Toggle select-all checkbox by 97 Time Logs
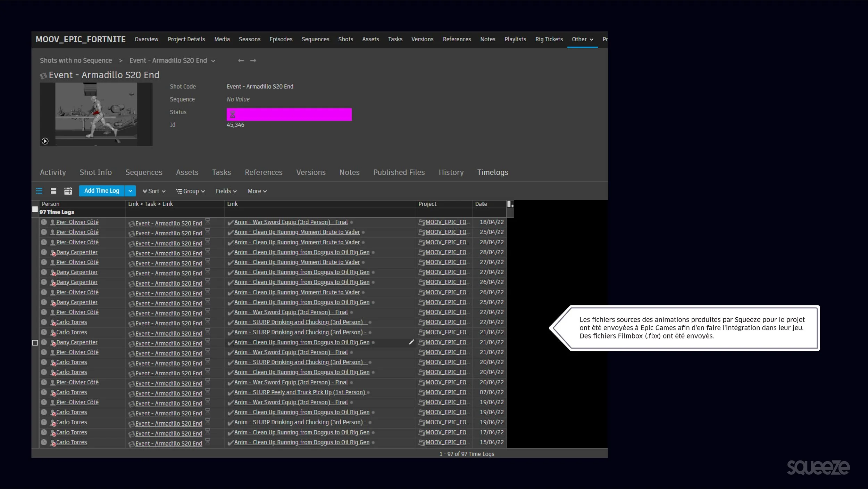This screenshot has height=489, width=868. click(35, 209)
